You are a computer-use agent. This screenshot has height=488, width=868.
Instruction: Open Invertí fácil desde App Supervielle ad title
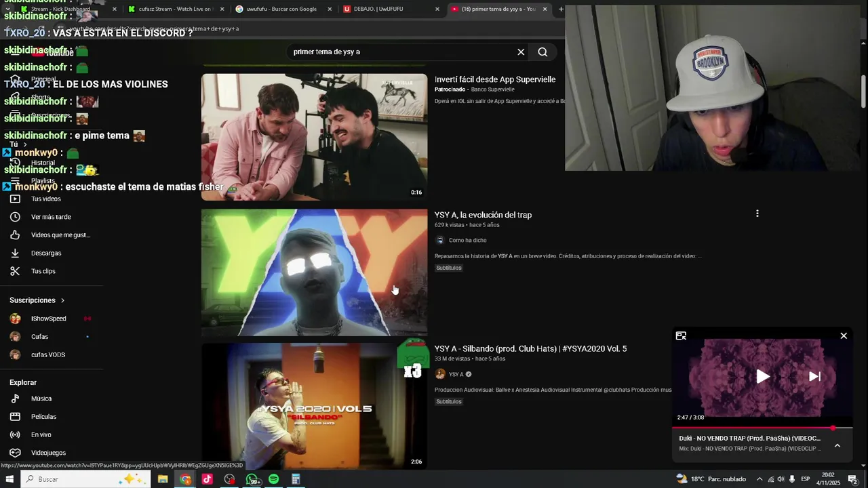click(495, 79)
